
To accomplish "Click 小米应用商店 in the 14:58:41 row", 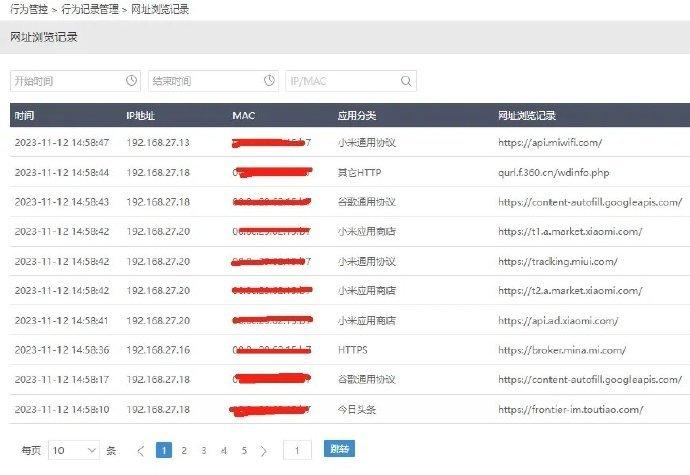I will [367, 320].
